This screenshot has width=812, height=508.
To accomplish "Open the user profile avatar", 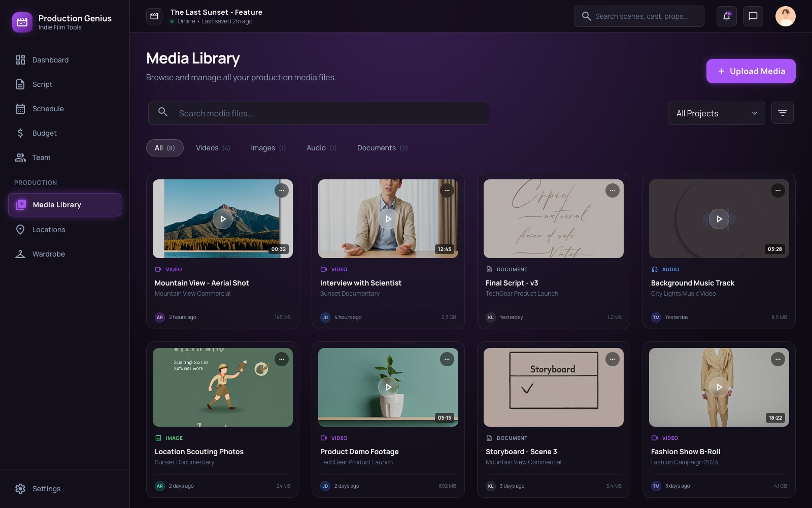I will [x=786, y=16].
